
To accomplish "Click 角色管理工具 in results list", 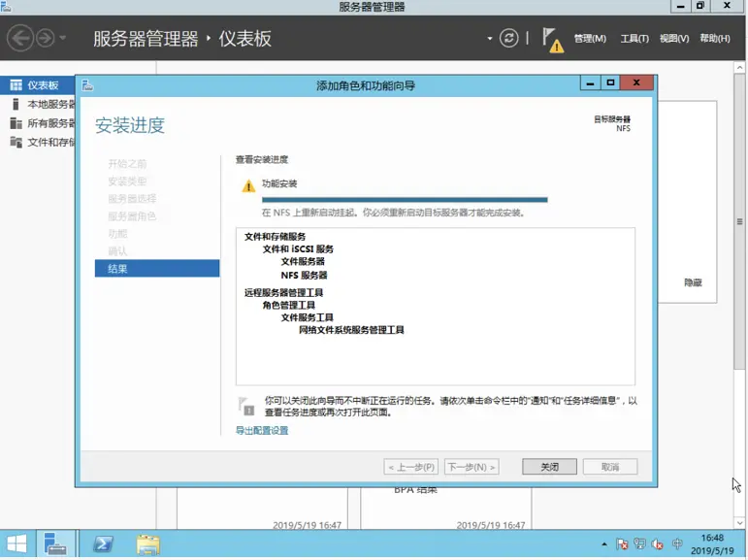I will (288, 305).
